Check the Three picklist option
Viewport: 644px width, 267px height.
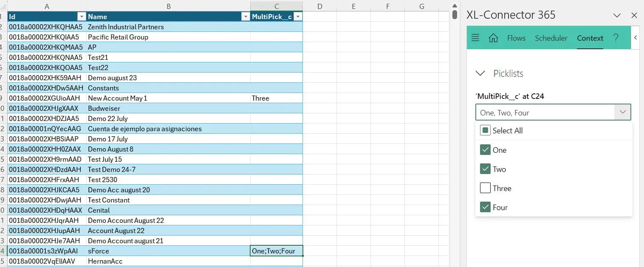(485, 188)
